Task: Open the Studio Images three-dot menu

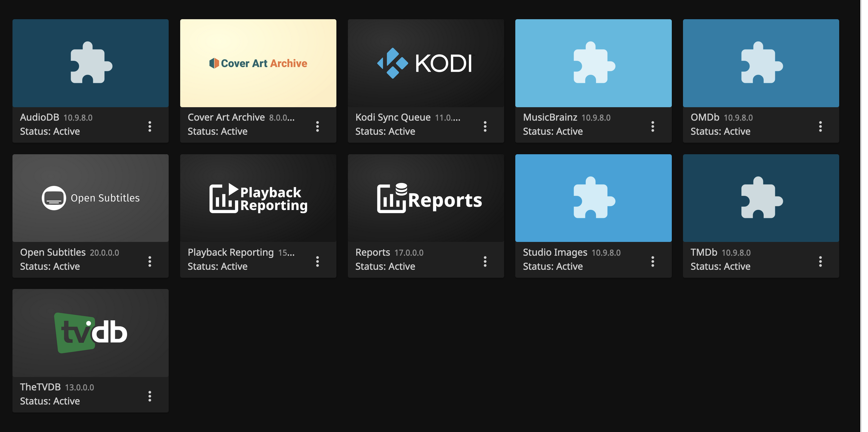Action: tap(652, 261)
